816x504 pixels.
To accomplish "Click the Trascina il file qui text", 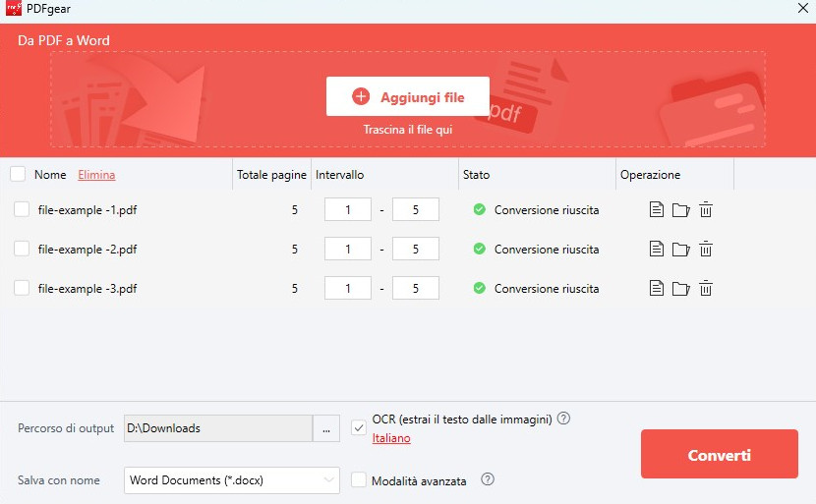I will pos(407,130).
